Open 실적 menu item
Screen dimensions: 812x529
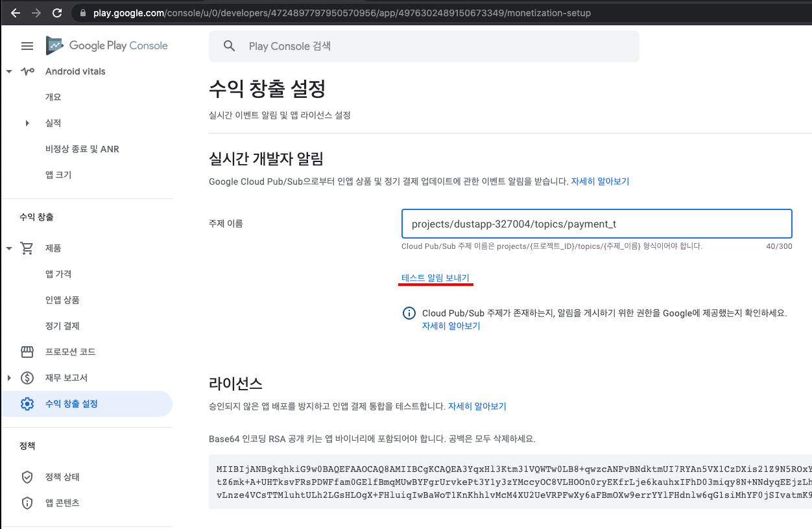pos(53,123)
